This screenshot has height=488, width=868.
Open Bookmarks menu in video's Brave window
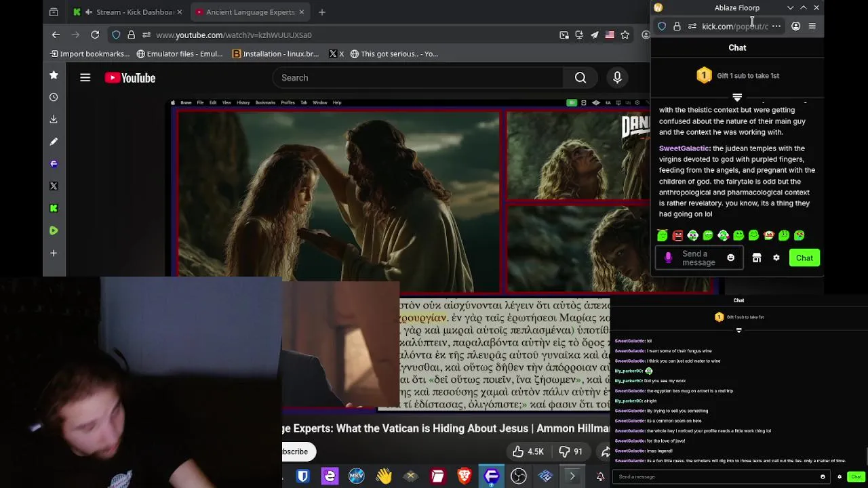(265, 102)
